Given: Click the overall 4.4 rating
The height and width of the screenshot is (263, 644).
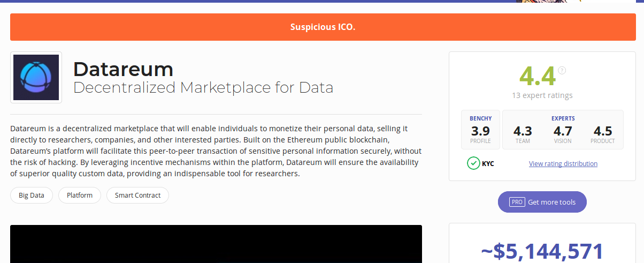Looking at the screenshot, I should pos(538,77).
